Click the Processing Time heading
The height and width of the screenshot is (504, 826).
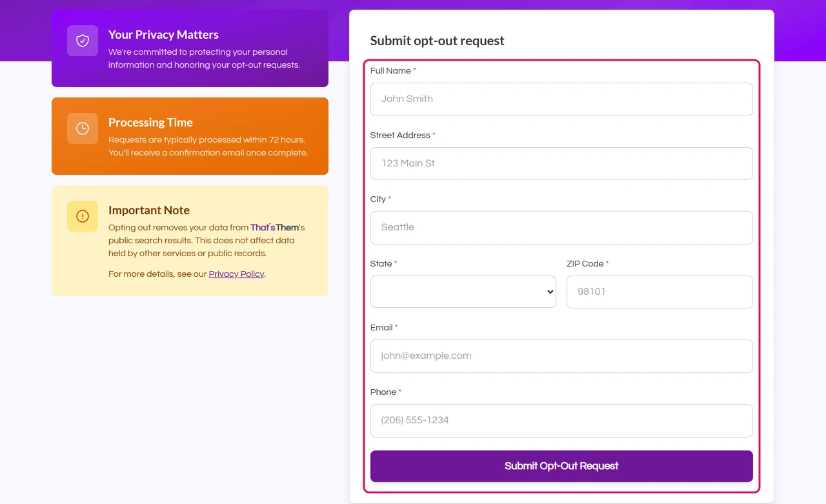coord(150,123)
